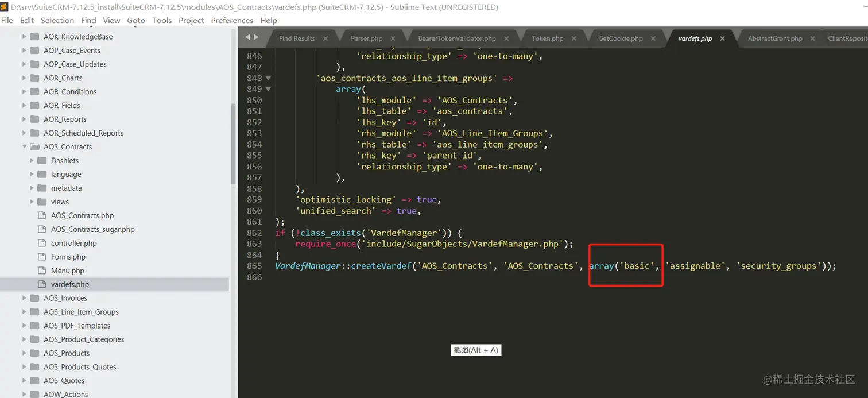Select the AOP_Case_Updates folder icon
The image size is (868, 398).
coord(34,64)
